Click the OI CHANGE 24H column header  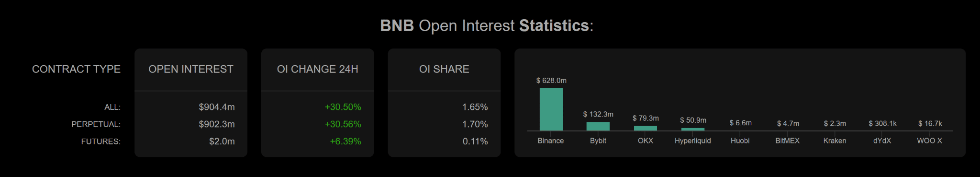(317, 69)
